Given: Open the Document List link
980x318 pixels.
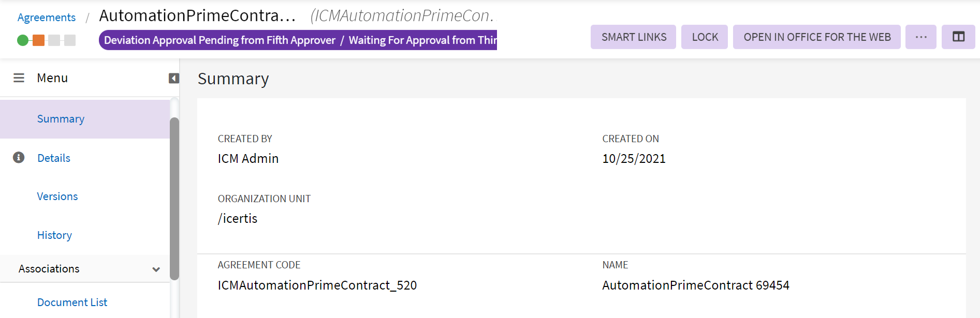Looking at the screenshot, I should coord(72,302).
